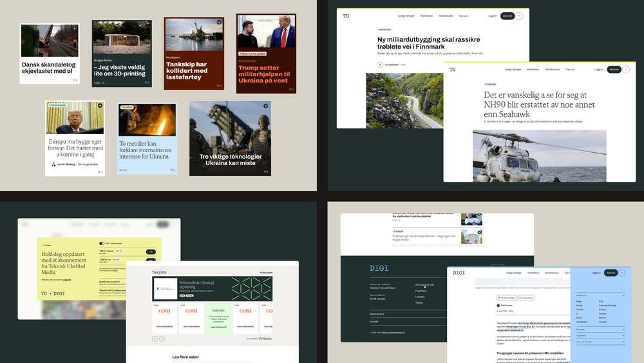Open the Dansk skandaletog skjevlastet med øl card
The image size is (644, 363).
point(50,54)
